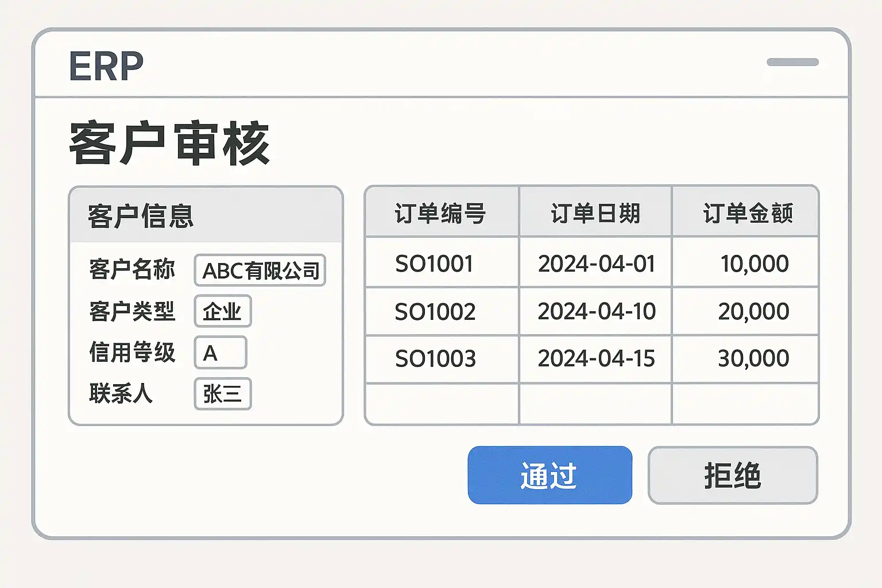Click the 订单日期 column header
This screenshot has height=588, width=882.
(x=595, y=213)
